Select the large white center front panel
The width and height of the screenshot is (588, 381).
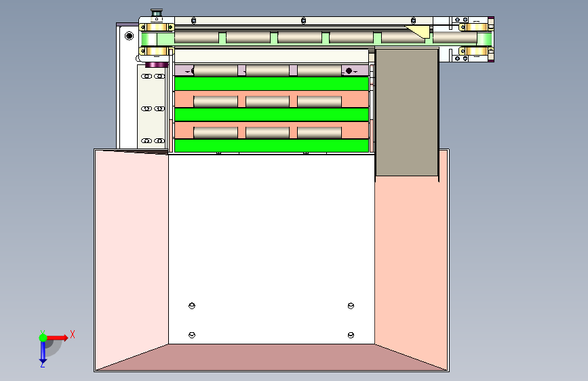tap(271, 249)
